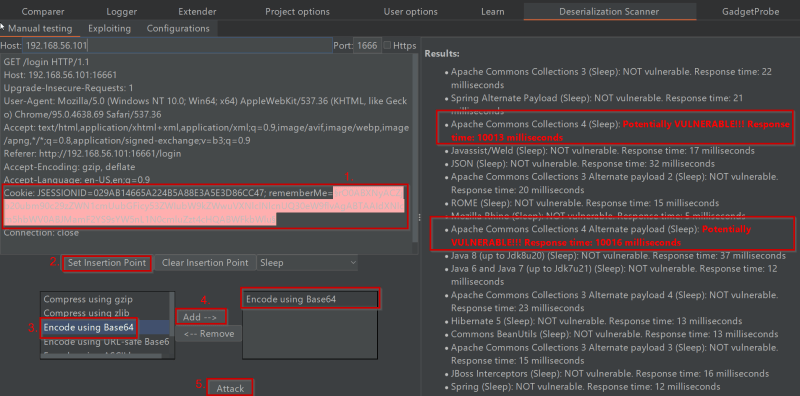This screenshot has width=800, height=396.
Task: Switch to the Extender tab
Action: [x=197, y=11]
